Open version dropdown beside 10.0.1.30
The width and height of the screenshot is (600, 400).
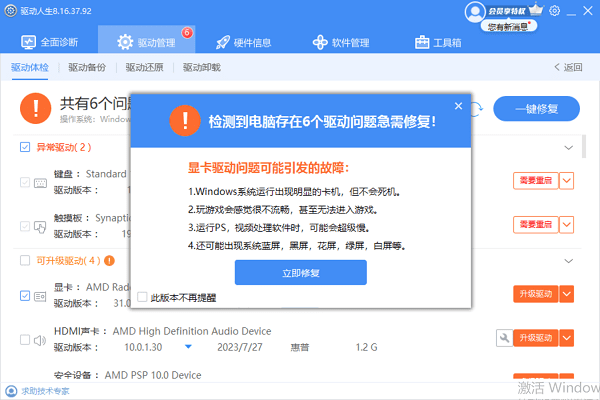[188, 347]
